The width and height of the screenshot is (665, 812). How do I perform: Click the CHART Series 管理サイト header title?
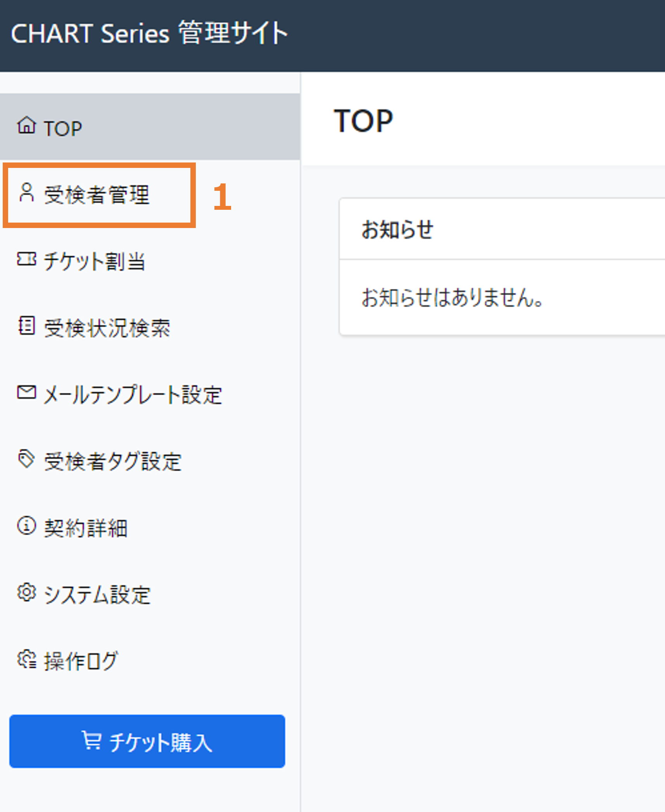pyautogui.click(x=149, y=33)
